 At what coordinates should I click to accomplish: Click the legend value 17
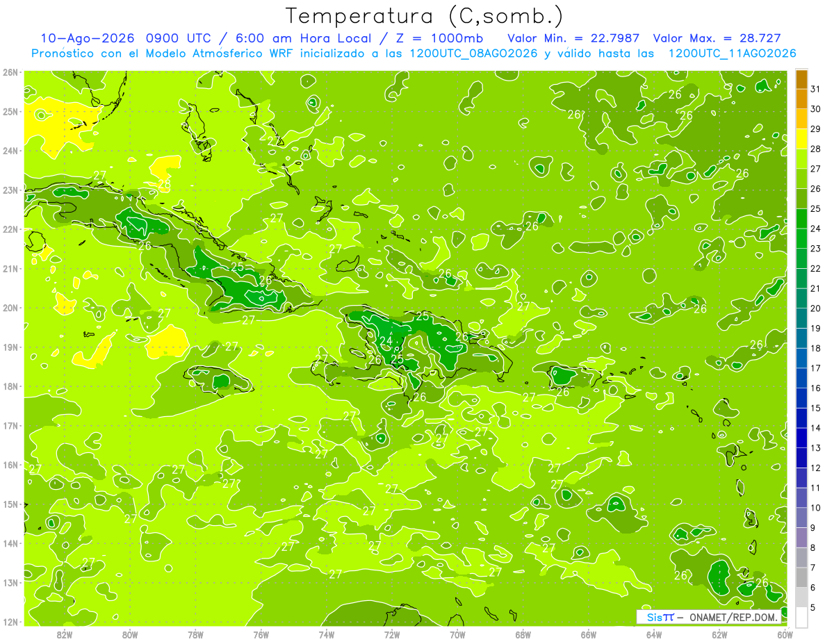click(815, 368)
